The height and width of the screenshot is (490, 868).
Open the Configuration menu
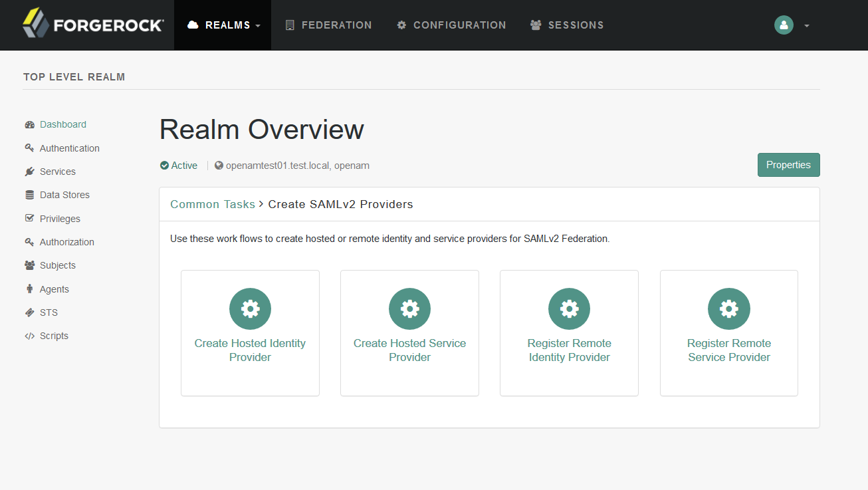click(451, 25)
